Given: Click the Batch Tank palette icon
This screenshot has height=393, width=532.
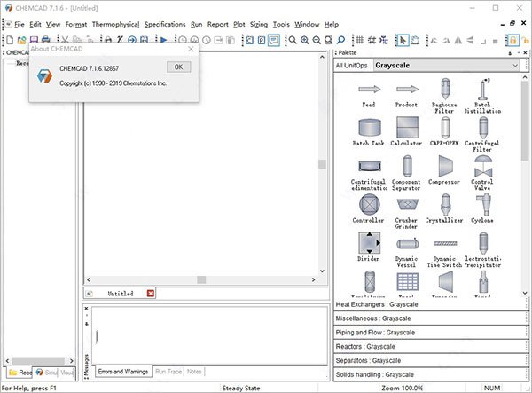Looking at the screenshot, I should click(x=369, y=128).
